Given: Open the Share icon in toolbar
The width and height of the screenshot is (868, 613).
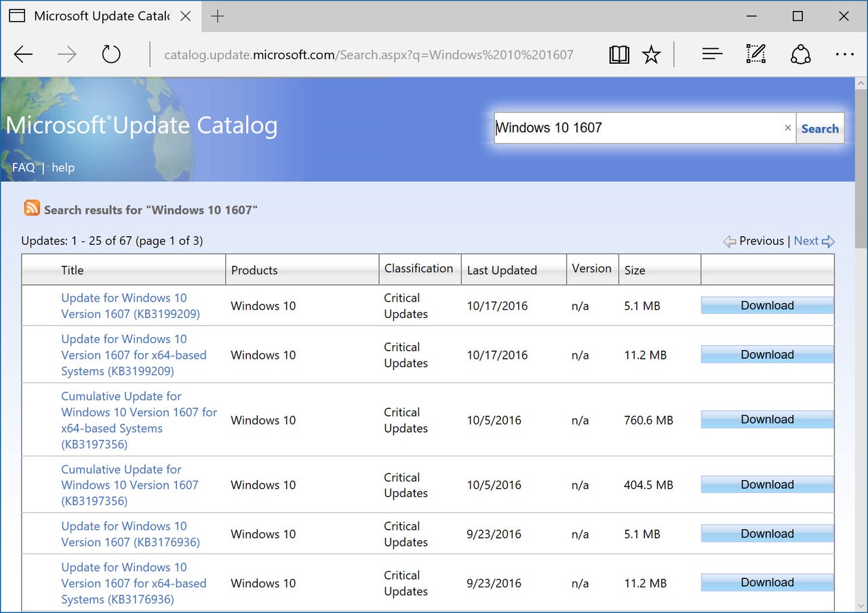Looking at the screenshot, I should [800, 54].
